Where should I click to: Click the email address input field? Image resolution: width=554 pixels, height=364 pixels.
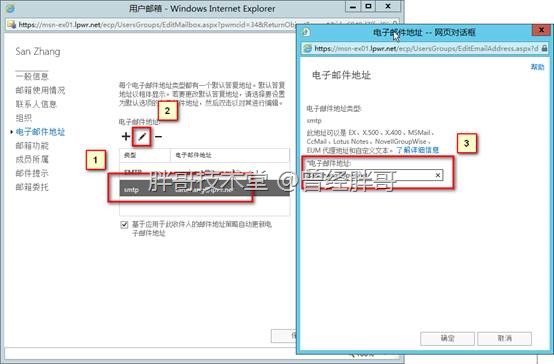(374, 175)
